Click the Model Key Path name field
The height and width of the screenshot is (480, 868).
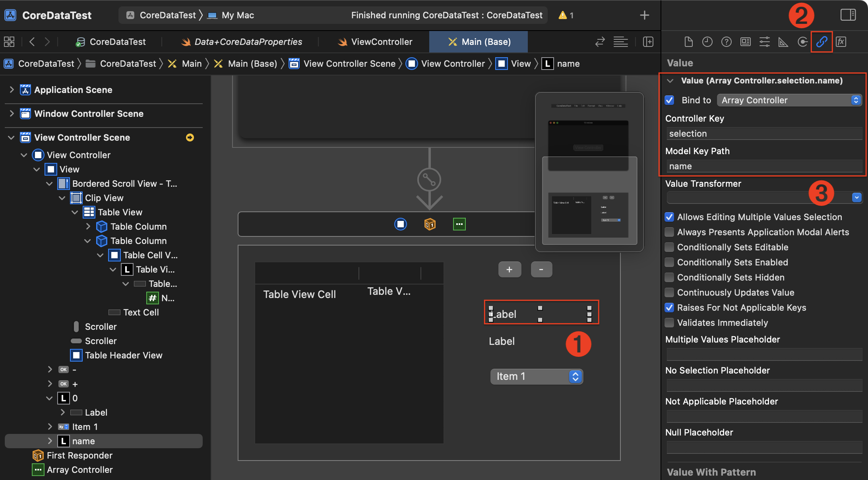pos(764,166)
